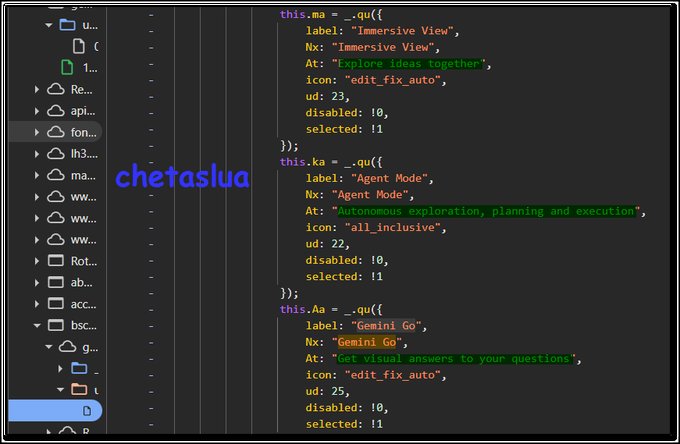Image resolution: width=680 pixels, height=444 pixels.
Task: Click the "Gemini Go" Nx string
Action: pyautogui.click(x=366, y=342)
